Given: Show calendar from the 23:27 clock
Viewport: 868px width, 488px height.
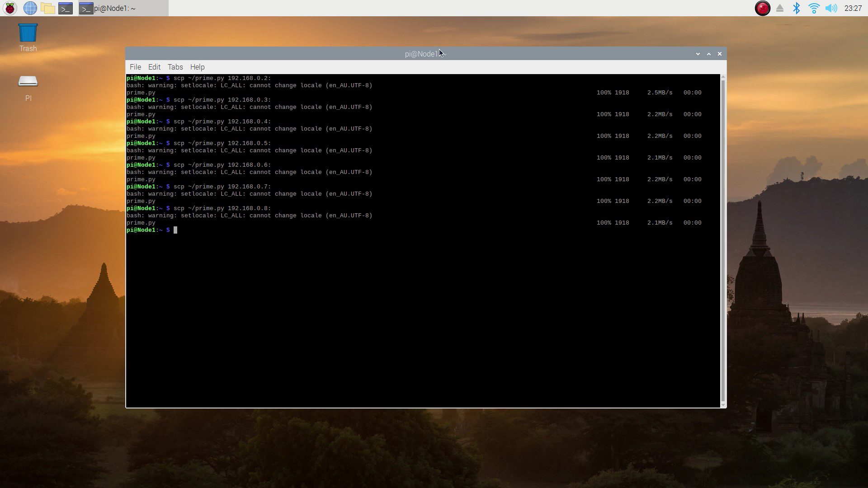Looking at the screenshot, I should coord(853,8).
